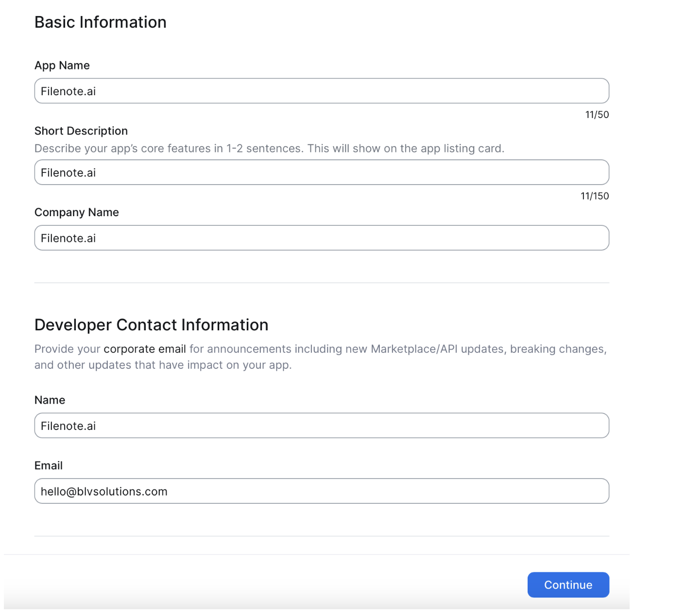685x616 pixels.
Task: Click the bold "corporate email" text
Action: pyautogui.click(x=145, y=349)
